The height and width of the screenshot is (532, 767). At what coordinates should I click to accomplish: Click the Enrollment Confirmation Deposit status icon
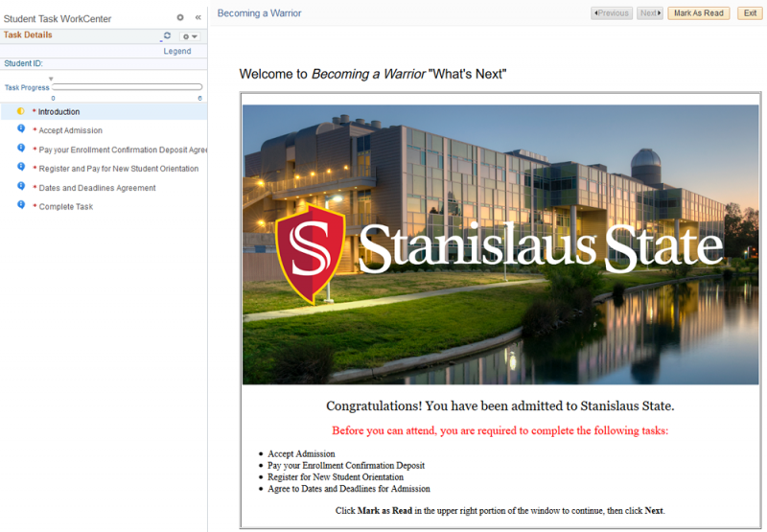[21, 149]
